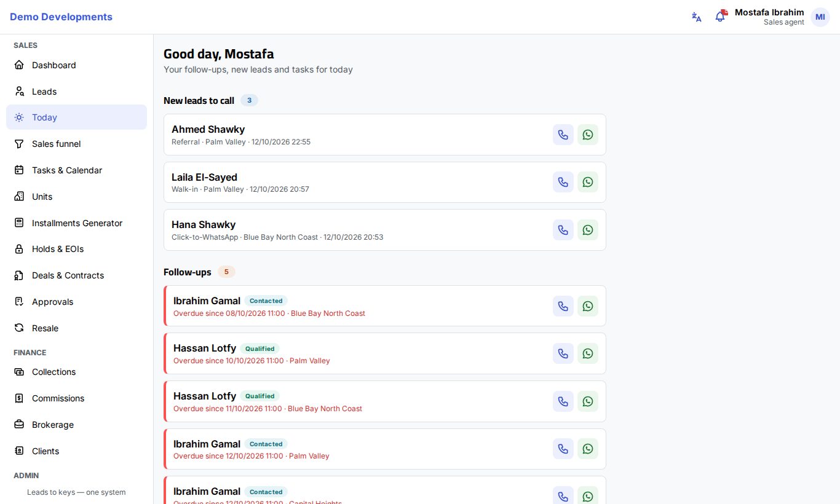Open notifications bell in header
The width and height of the screenshot is (840, 504).
pyautogui.click(x=720, y=17)
